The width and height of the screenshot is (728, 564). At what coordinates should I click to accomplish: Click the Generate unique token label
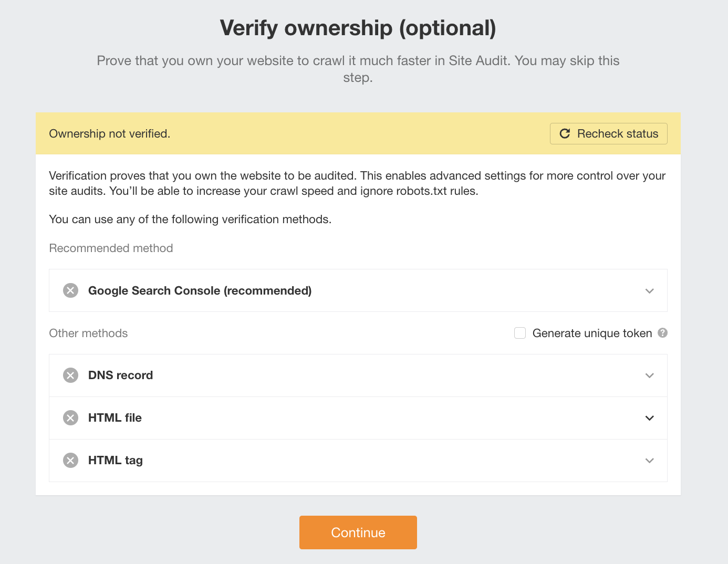[x=592, y=333]
